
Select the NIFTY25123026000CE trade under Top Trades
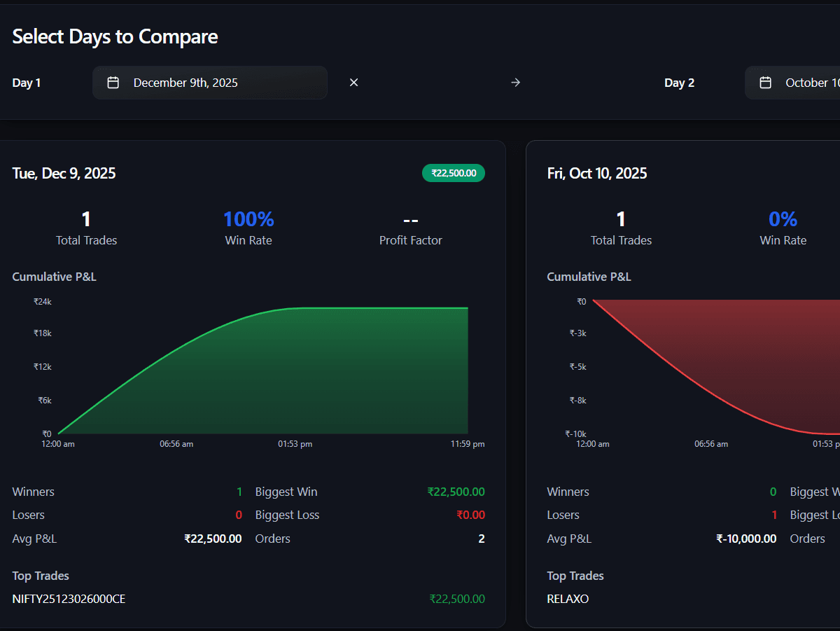pos(69,599)
